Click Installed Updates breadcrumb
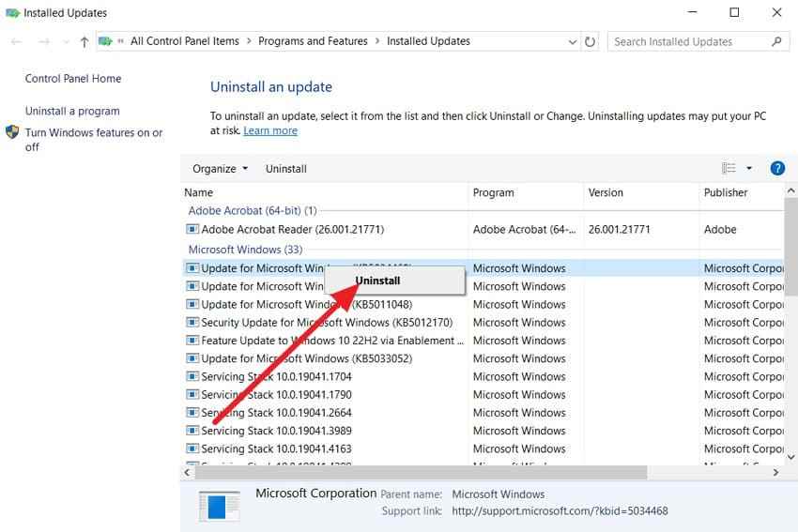The height and width of the screenshot is (532, 798). (x=428, y=41)
